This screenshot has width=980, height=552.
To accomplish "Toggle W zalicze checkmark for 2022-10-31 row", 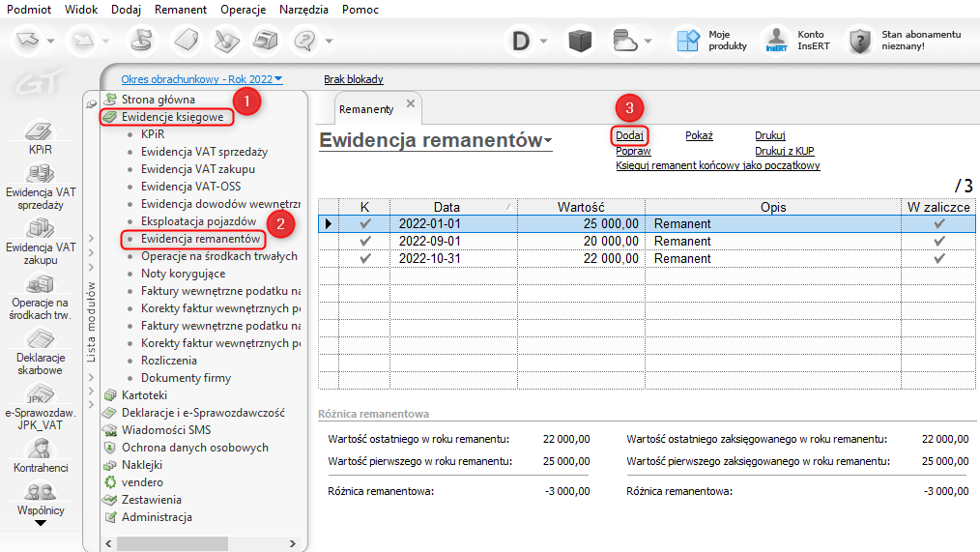I will click(938, 258).
